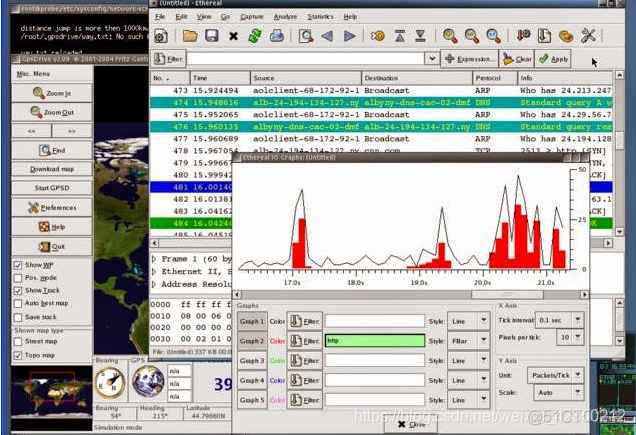The height and width of the screenshot is (435, 636).
Task: Click main display filter text field
Action: [306, 59]
